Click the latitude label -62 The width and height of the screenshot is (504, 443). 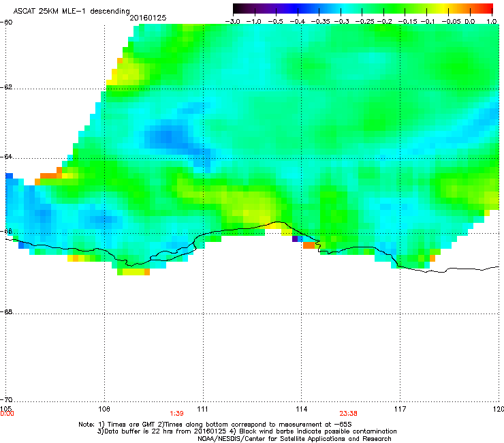click(6, 87)
